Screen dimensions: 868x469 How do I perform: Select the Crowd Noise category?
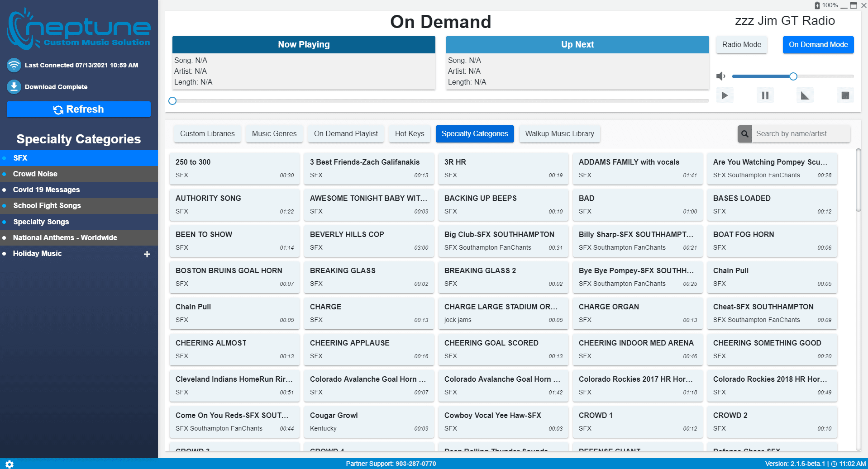tap(35, 174)
